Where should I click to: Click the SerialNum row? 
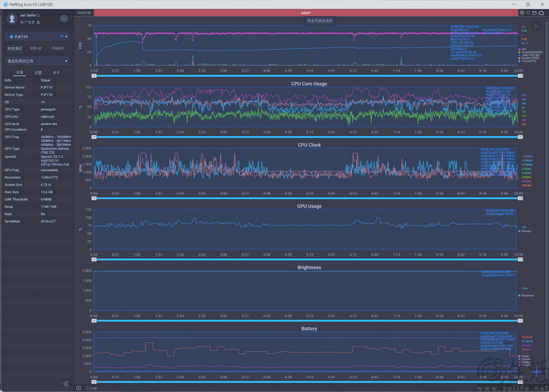click(x=37, y=222)
